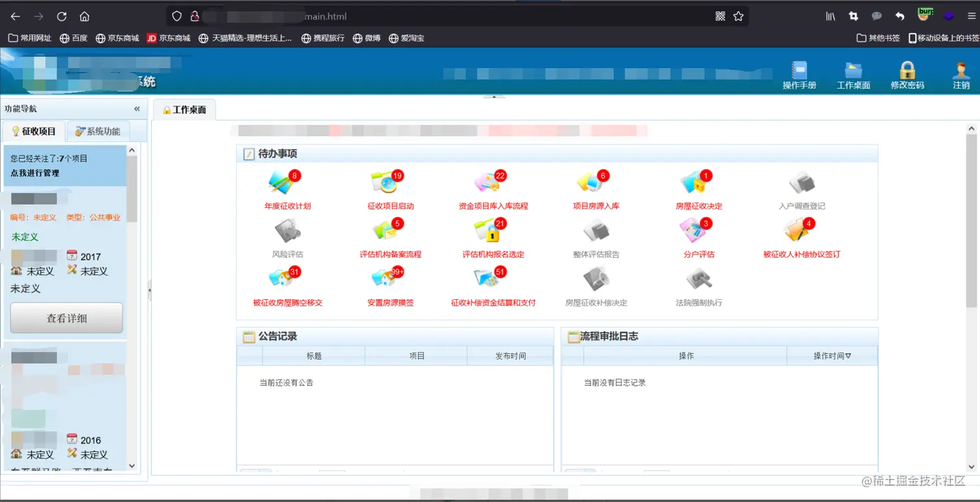Click 当前没有日志记录 message
Viewport: 980px width, 502px height.
[615, 383]
